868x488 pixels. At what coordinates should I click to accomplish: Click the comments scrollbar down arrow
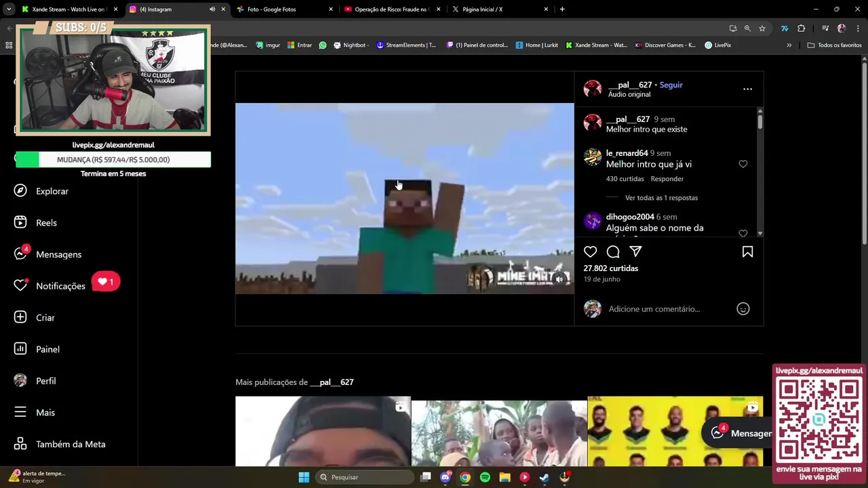(x=759, y=233)
